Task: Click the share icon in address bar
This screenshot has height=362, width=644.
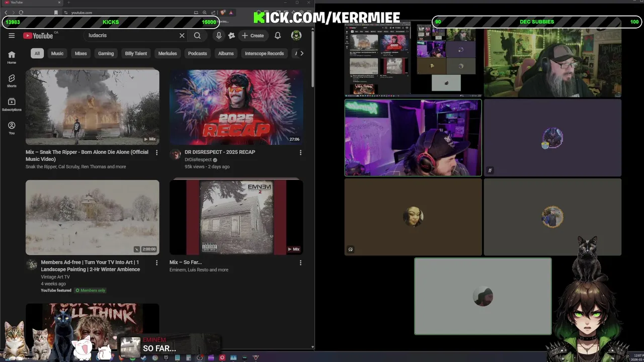Action: [212, 13]
